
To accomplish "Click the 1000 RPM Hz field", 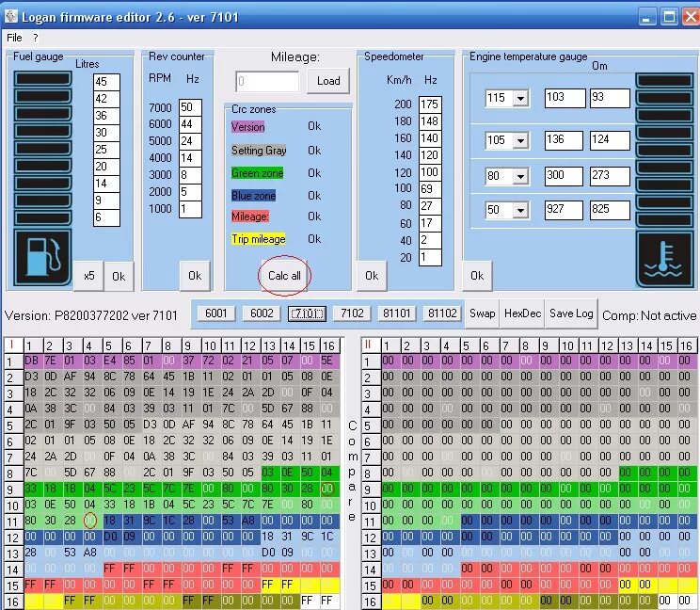I will 191,209.
